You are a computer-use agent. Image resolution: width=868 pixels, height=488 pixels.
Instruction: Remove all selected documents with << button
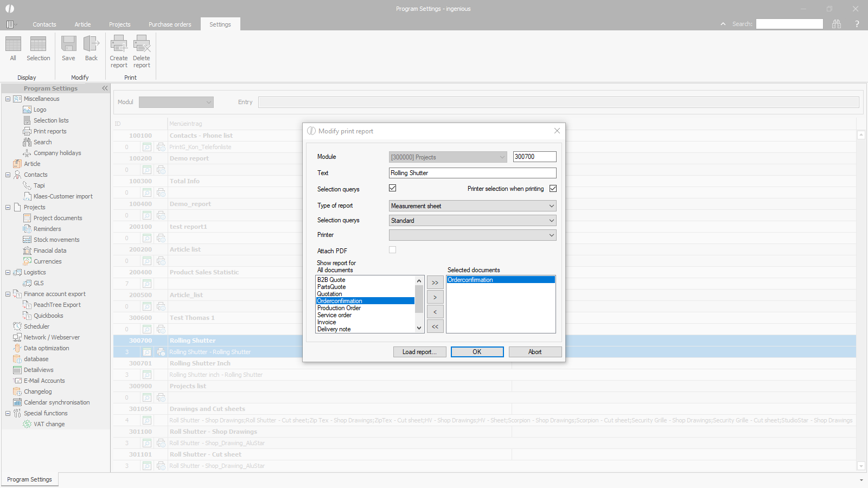(x=435, y=326)
